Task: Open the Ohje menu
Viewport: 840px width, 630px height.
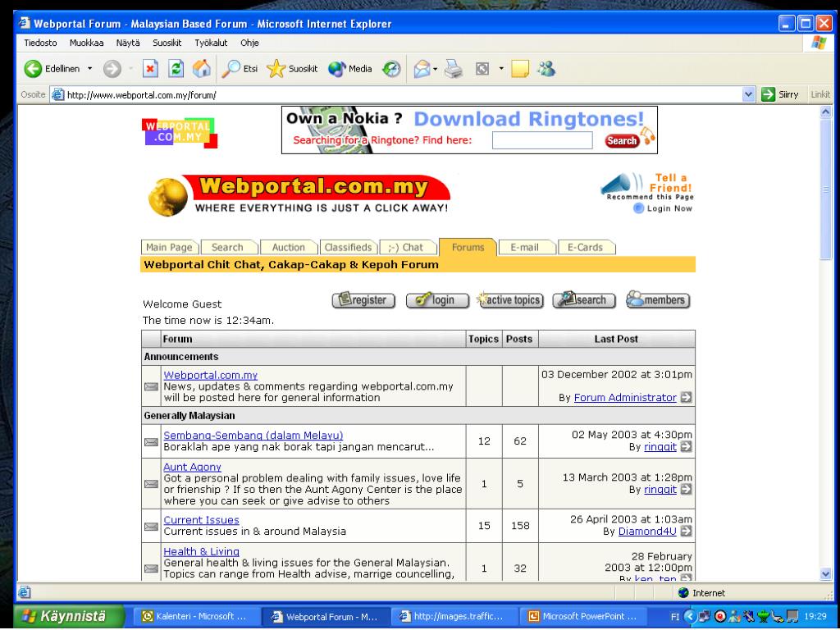Action: click(249, 43)
